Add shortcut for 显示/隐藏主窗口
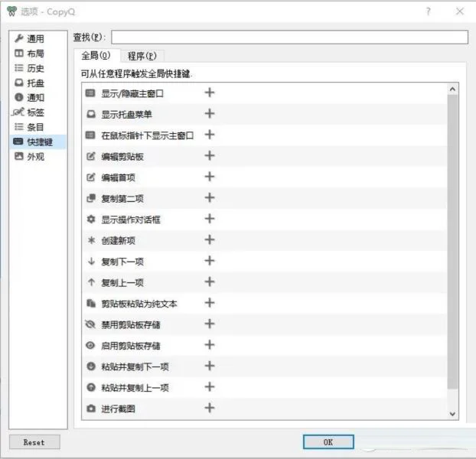The width and height of the screenshot is (476, 459). (210, 93)
